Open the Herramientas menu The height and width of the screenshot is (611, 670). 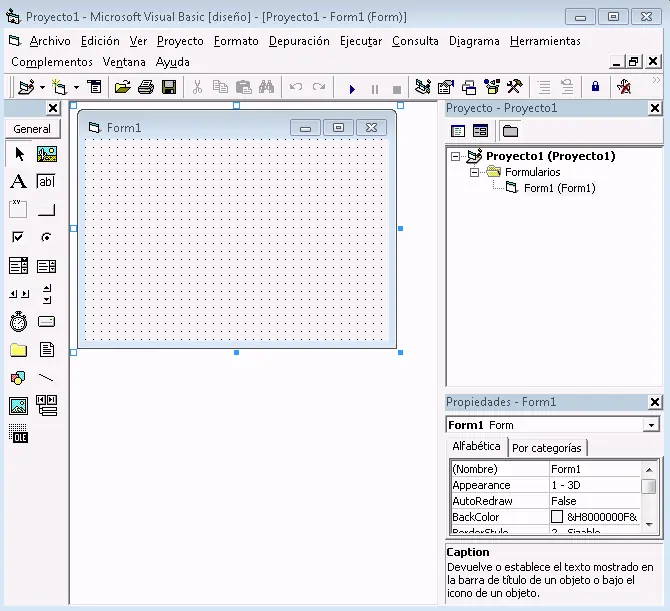point(545,41)
